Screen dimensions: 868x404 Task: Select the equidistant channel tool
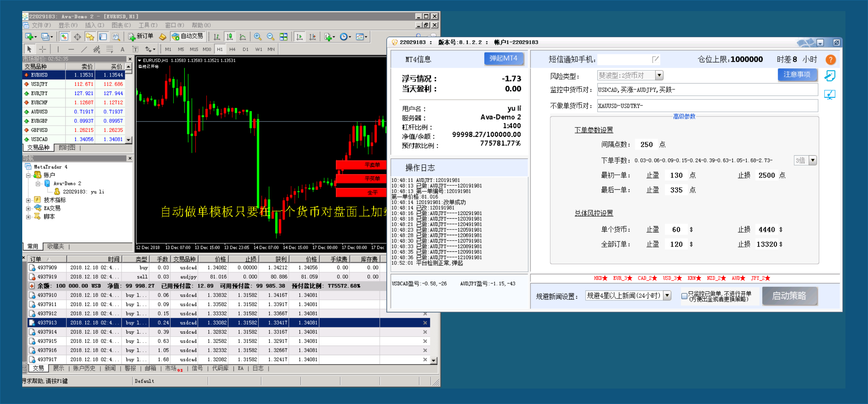[x=97, y=49]
